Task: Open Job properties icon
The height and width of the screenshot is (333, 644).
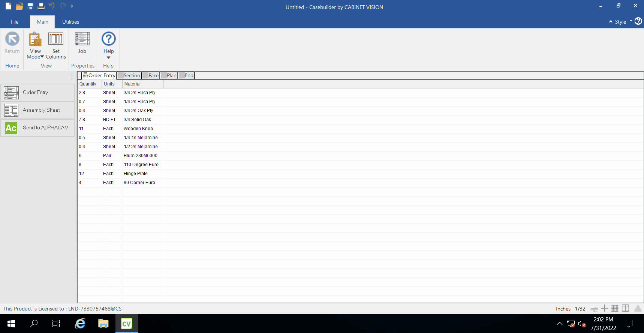Action: [x=82, y=39]
